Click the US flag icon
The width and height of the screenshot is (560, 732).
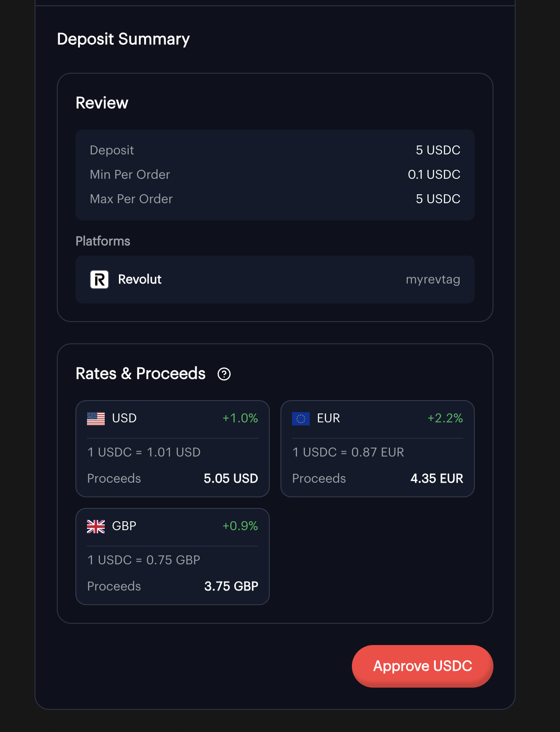pos(96,418)
